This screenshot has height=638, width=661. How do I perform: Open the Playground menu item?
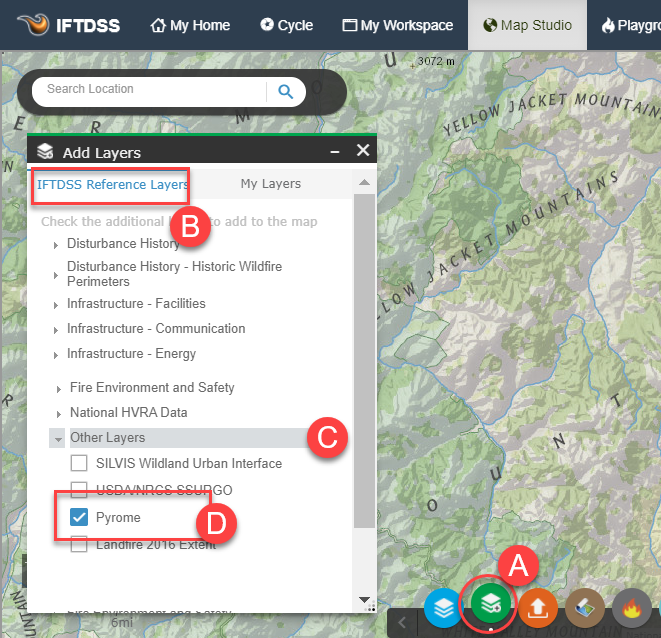pyautogui.click(x=631, y=25)
